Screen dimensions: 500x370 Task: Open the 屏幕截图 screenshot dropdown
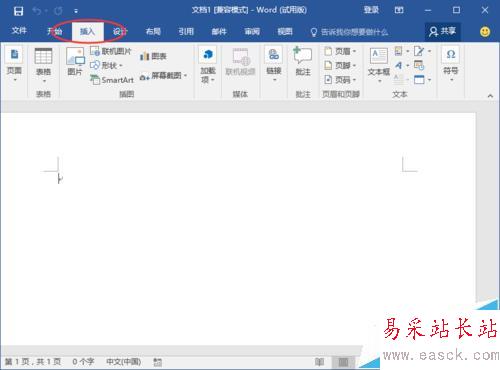(163, 76)
